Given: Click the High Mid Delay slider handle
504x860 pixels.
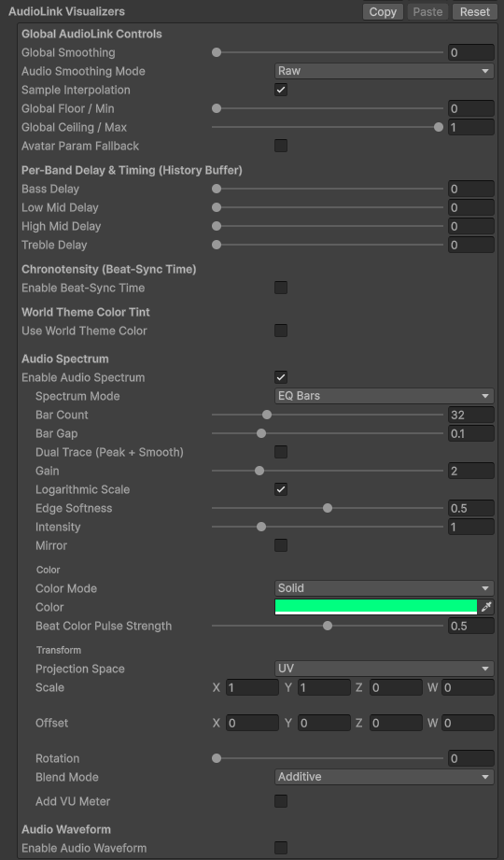Looking at the screenshot, I should coord(217,226).
